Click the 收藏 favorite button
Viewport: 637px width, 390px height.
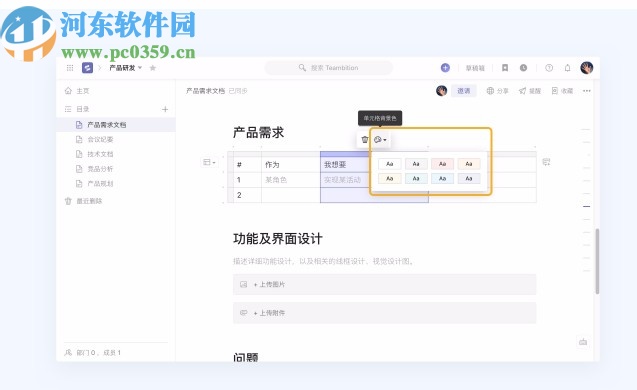point(562,91)
